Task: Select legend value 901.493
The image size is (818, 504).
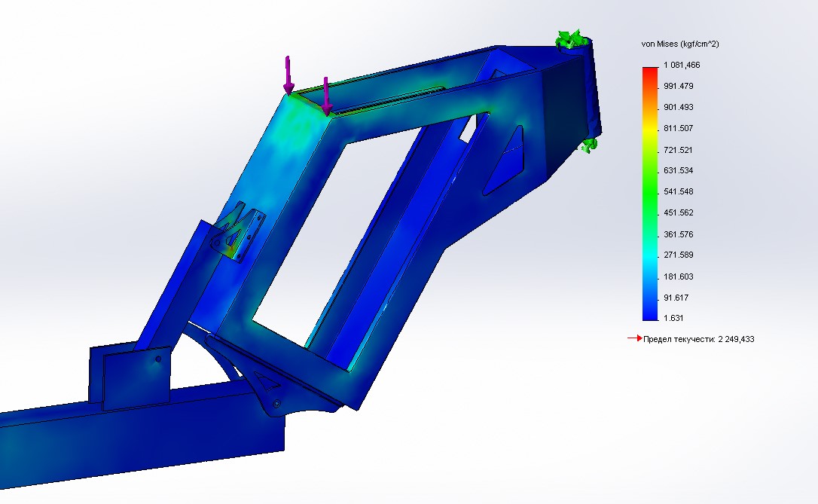Action: pos(678,107)
